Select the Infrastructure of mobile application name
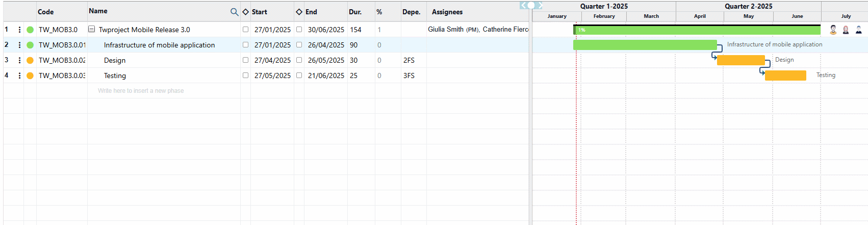 (x=159, y=45)
